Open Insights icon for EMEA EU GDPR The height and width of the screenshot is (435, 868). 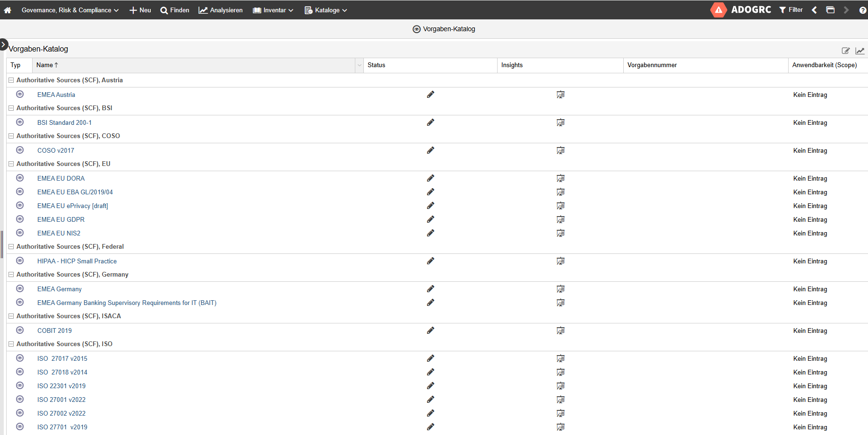tap(560, 220)
